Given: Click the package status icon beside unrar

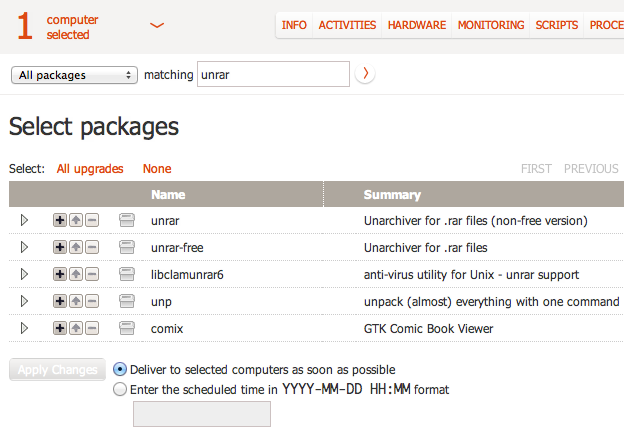Looking at the screenshot, I should 127,220.
